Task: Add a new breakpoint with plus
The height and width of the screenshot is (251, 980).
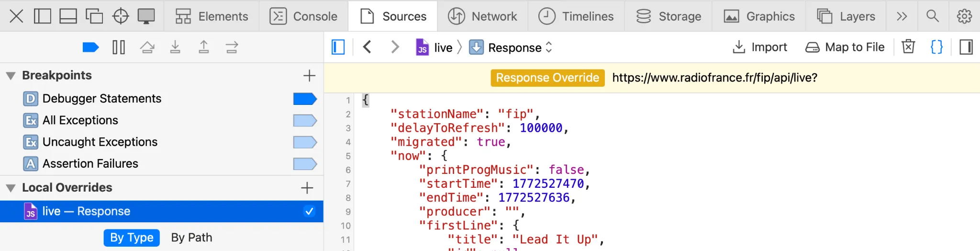Action: (x=309, y=75)
